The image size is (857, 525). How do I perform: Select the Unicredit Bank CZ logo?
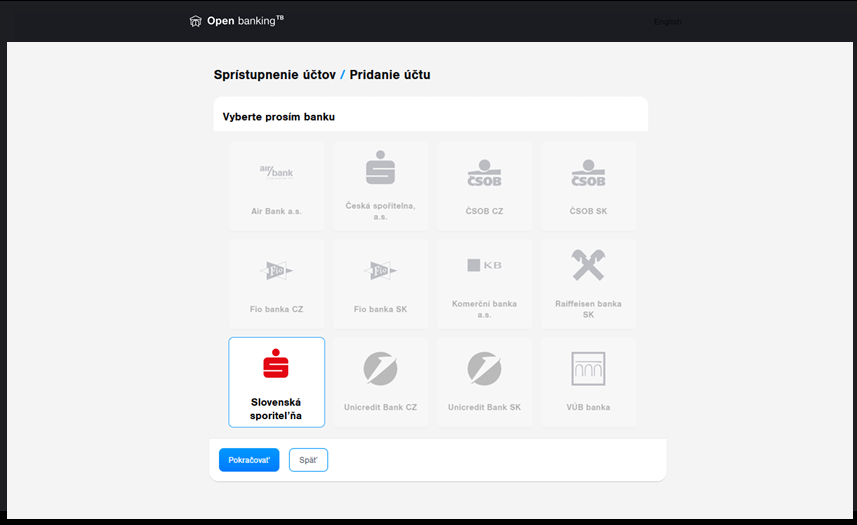(x=380, y=369)
